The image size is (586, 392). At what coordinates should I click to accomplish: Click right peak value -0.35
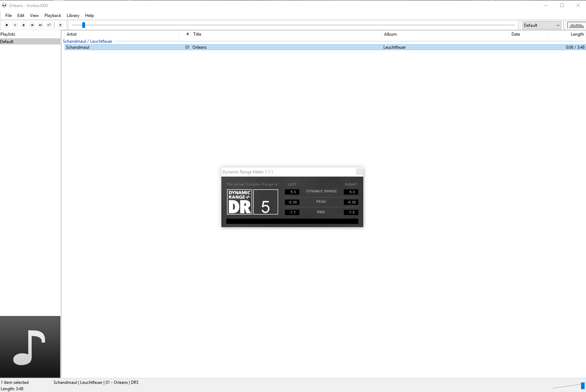(351, 202)
